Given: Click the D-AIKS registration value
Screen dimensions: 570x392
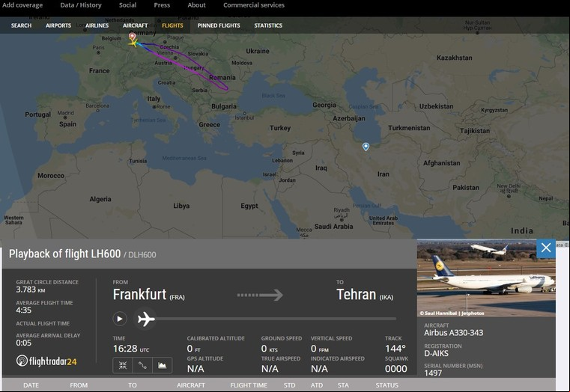Looking at the screenshot, I should 436,353.
